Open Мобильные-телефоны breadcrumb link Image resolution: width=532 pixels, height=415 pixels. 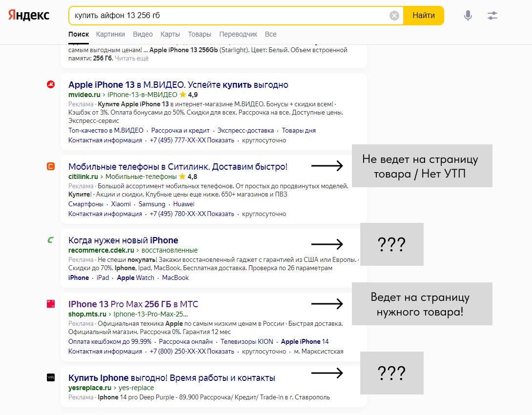tap(141, 177)
